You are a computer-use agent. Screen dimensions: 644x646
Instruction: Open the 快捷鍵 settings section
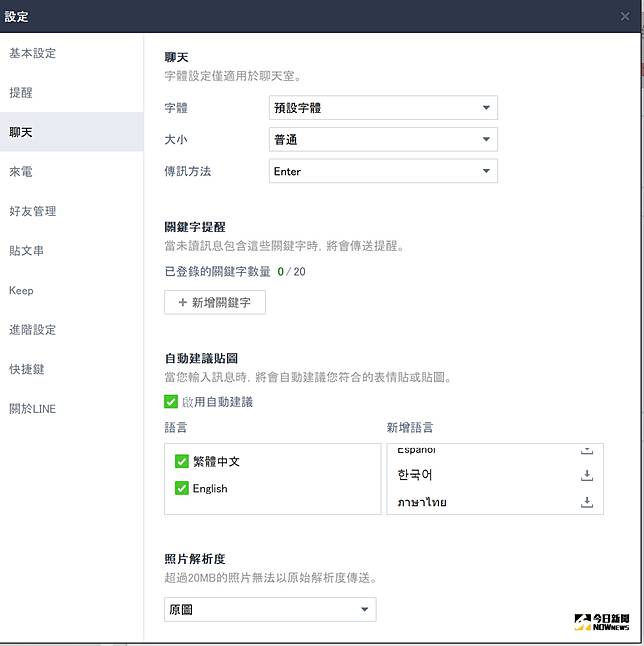[72, 369]
